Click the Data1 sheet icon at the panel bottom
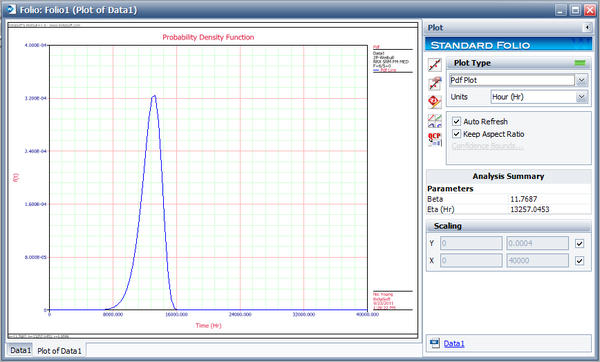This screenshot has width=600, height=362. tap(434, 342)
